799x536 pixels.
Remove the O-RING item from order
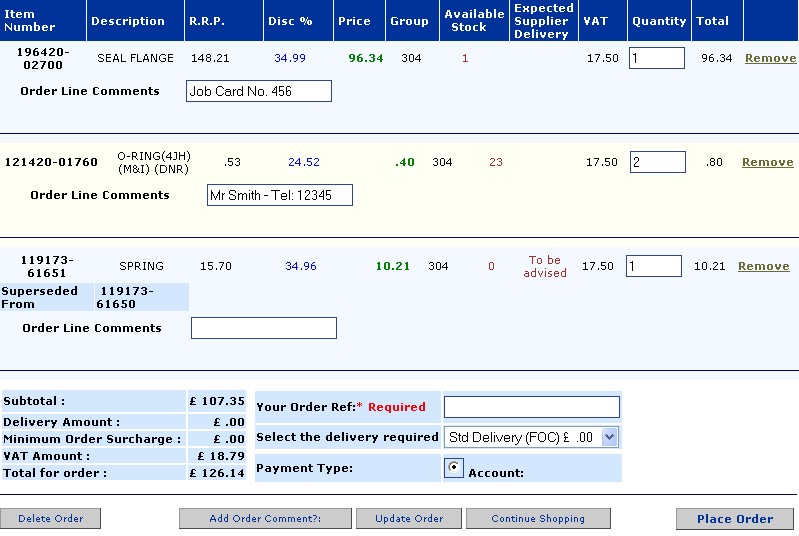pos(767,163)
